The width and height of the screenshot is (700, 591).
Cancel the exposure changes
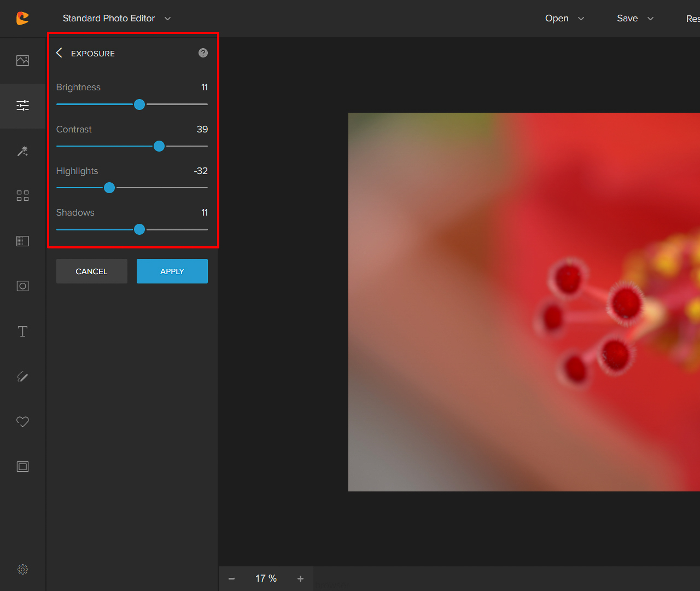91,271
